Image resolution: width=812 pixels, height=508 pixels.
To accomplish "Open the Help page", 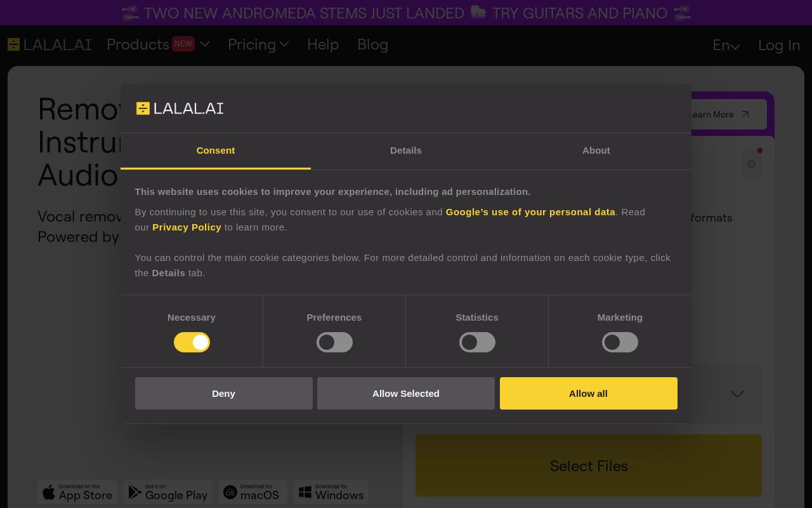I will point(323,44).
